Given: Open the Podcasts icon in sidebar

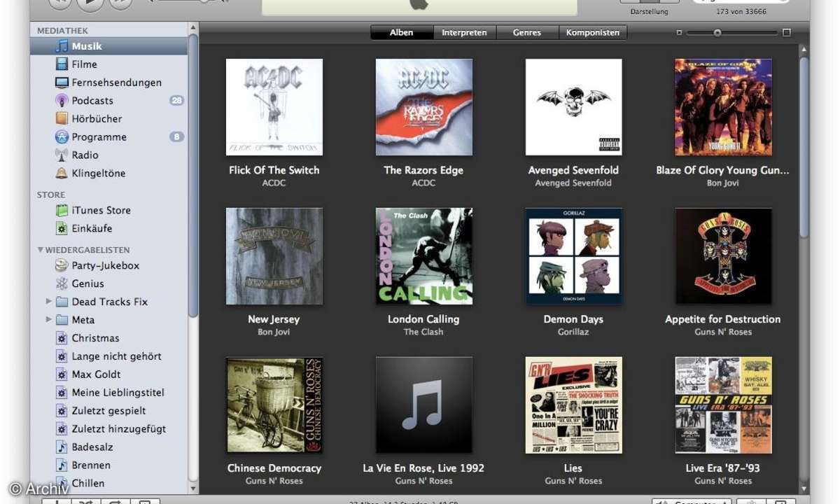Looking at the screenshot, I should click(62, 101).
